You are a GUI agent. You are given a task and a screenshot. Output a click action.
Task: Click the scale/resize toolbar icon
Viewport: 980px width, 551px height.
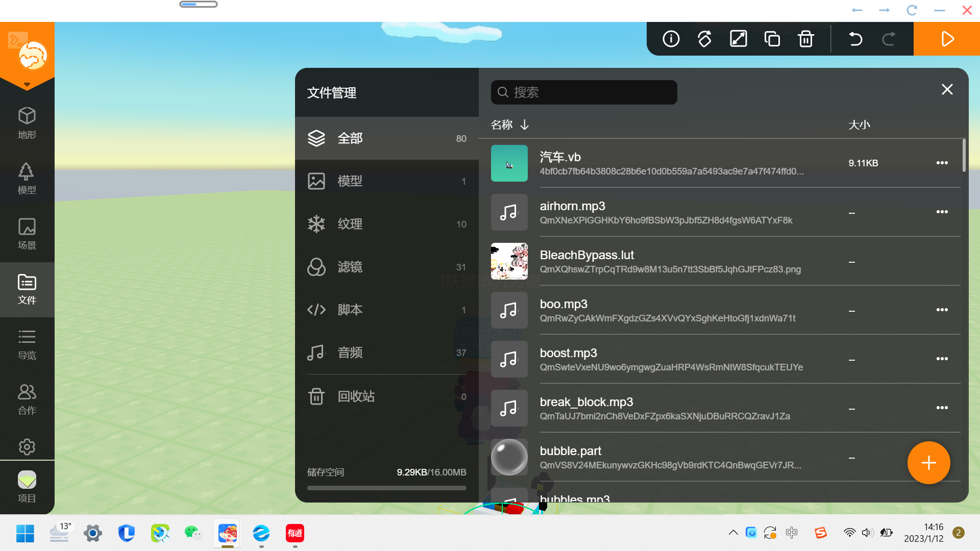pos(738,39)
